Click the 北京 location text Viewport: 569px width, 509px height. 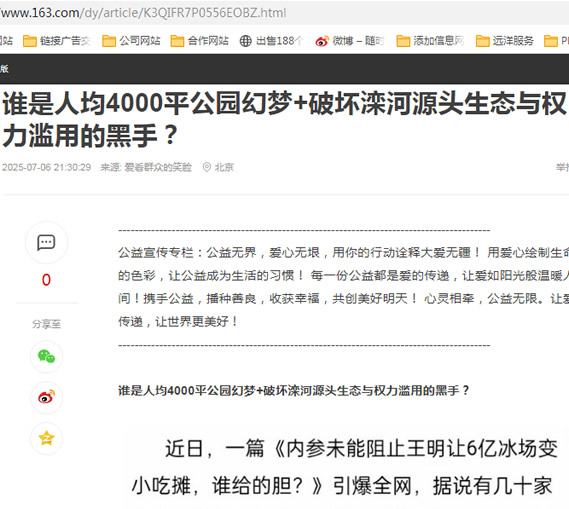(224, 167)
